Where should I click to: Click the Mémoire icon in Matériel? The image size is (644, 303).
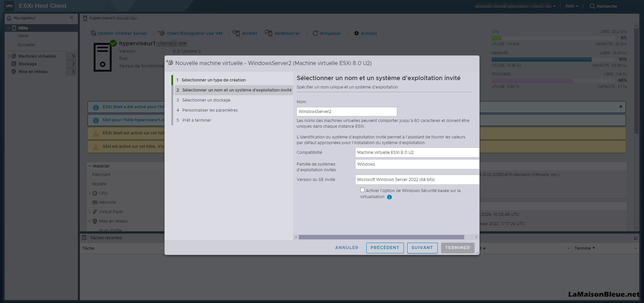95,202
